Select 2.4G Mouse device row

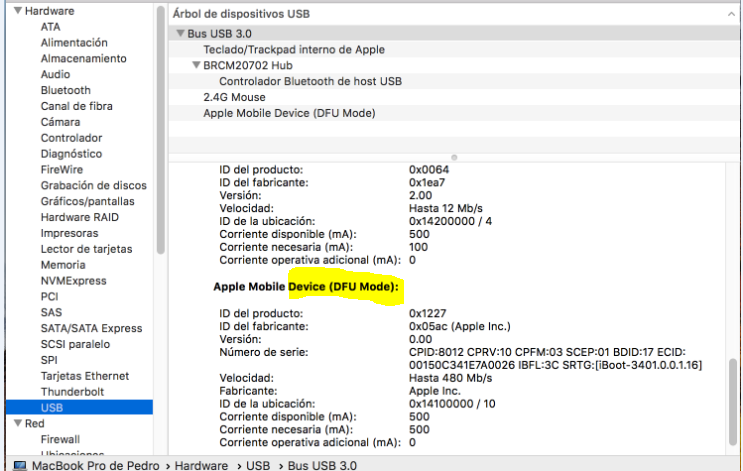[454, 97]
